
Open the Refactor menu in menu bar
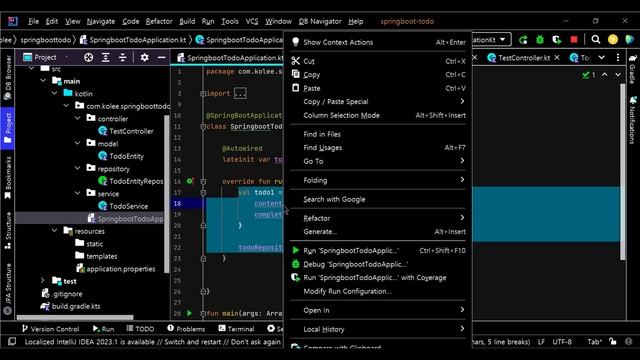point(159,21)
